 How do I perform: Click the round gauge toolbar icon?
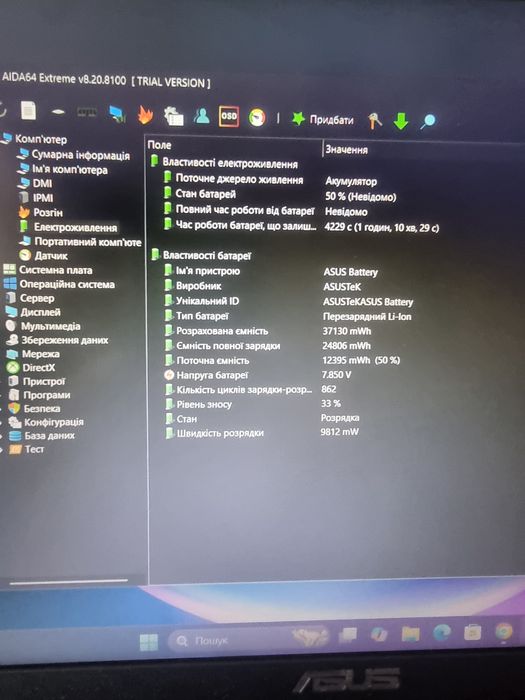[x=257, y=117]
